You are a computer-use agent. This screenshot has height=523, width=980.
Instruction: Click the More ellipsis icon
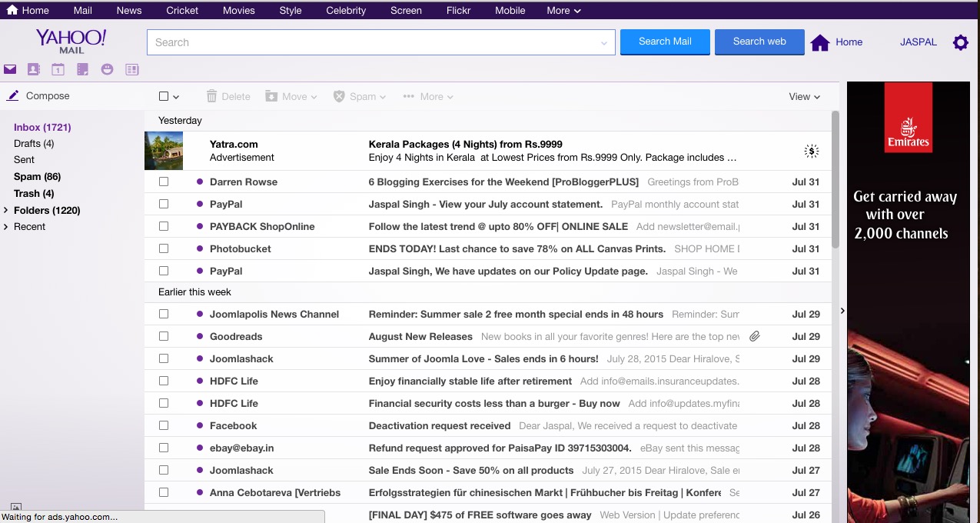409,96
